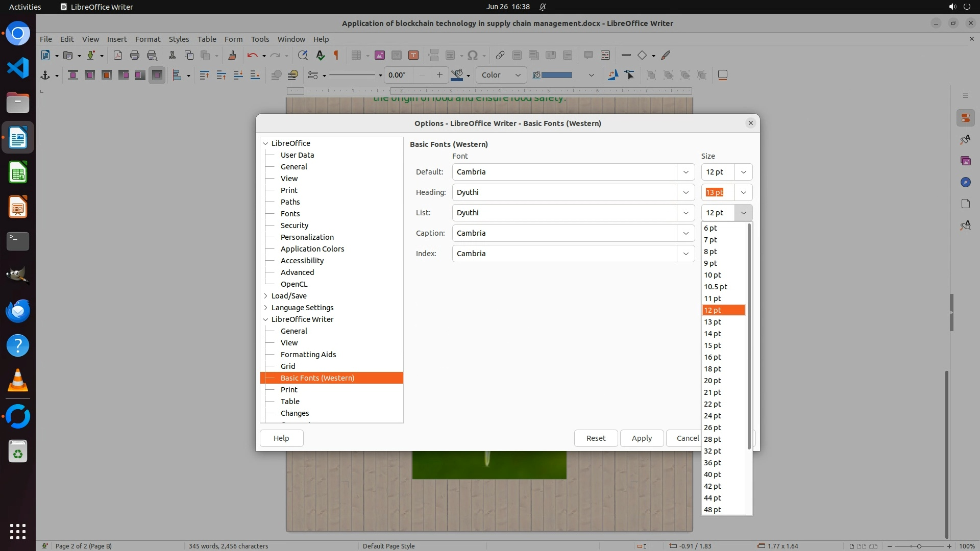Click the Apply button

642,438
